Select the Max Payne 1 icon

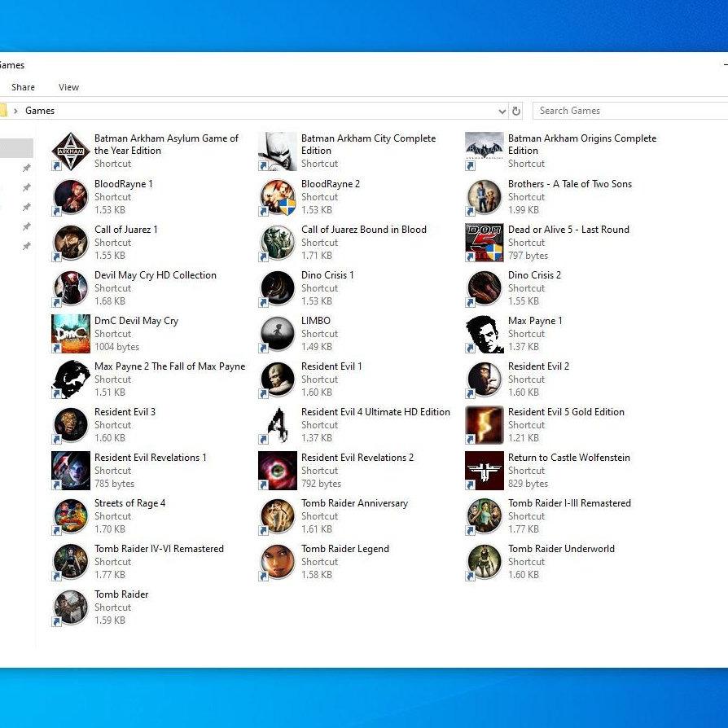coord(485,334)
